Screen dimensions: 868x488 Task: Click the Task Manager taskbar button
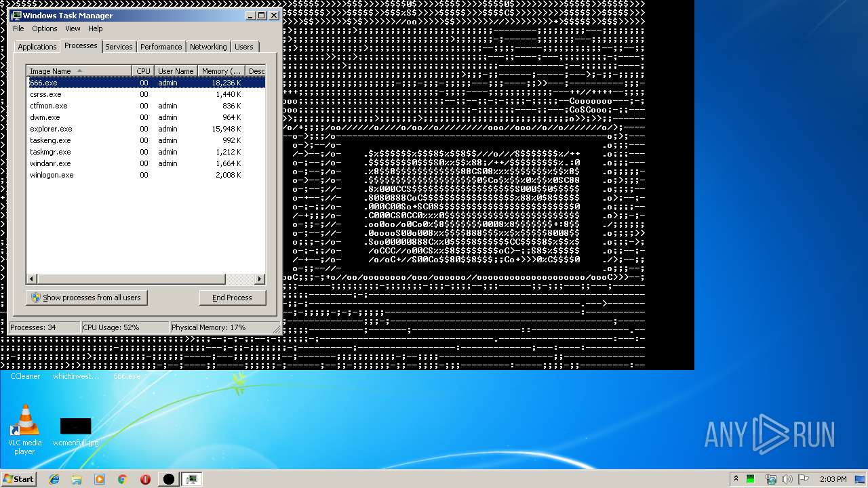[192, 479]
